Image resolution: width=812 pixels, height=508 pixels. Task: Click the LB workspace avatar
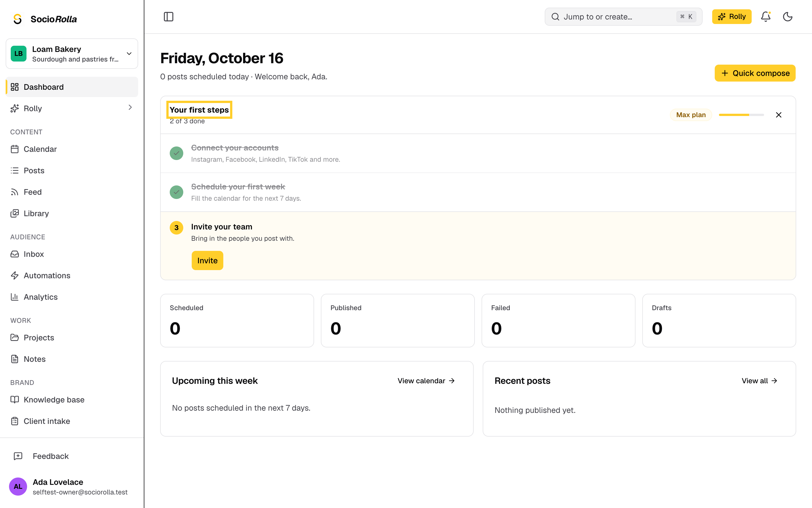[x=18, y=54]
